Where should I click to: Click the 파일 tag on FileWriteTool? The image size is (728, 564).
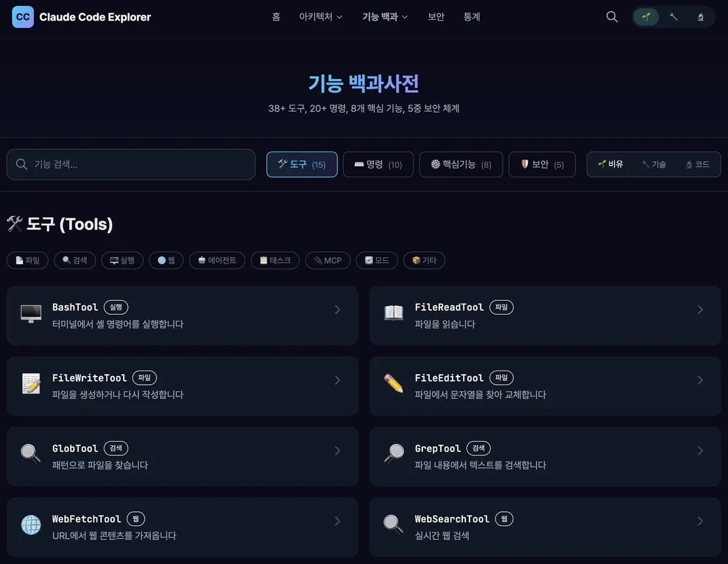pyautogui.click(x=144, y=378)
